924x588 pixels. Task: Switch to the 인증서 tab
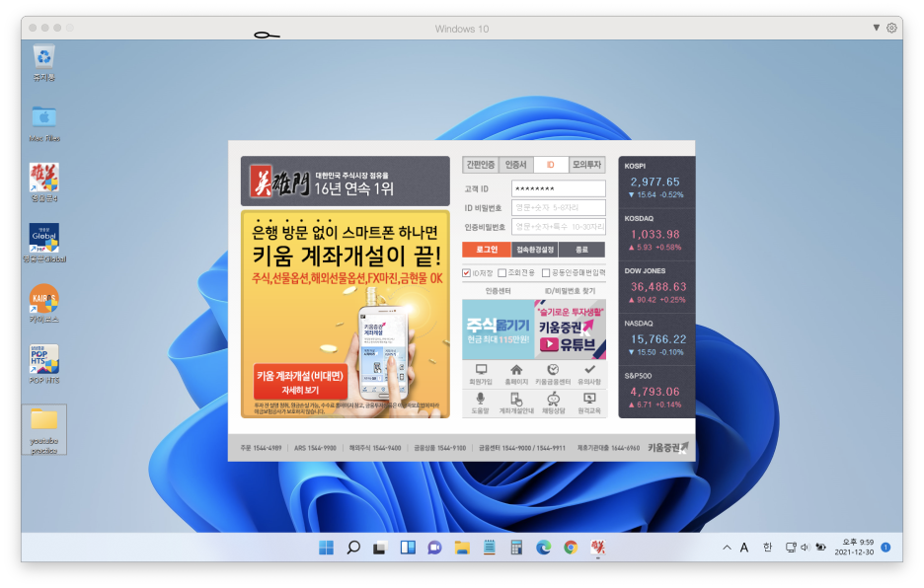515,165
